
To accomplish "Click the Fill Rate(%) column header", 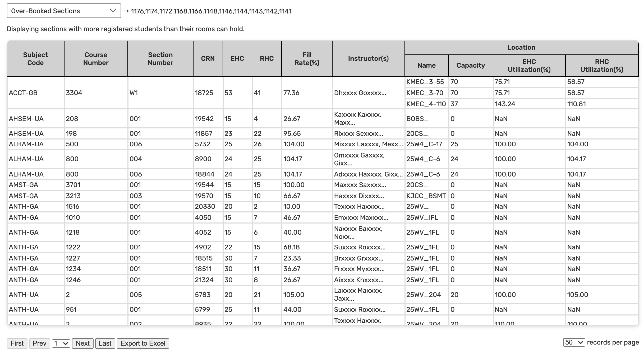I will [x=307, y=59].
